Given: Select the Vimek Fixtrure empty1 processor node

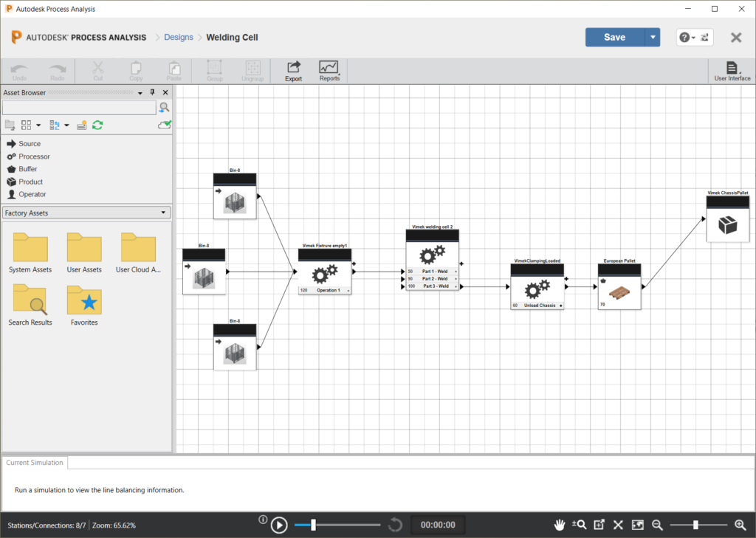Looking at the screenshot, I should 325,271.
